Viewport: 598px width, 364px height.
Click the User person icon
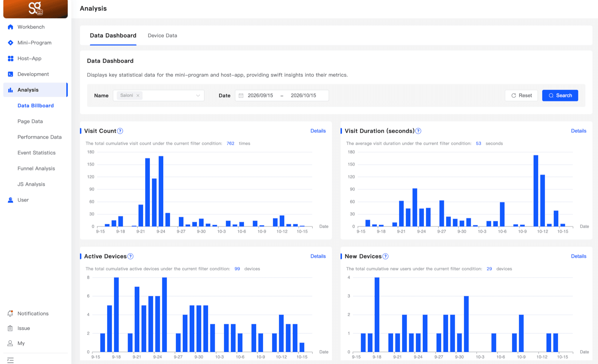tap(10, 200)
